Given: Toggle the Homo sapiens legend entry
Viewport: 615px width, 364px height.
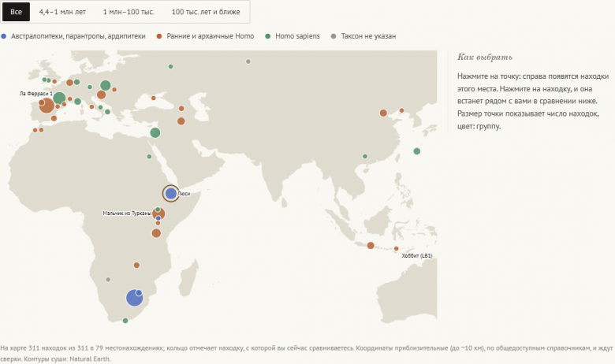Looking at the screenshot, I should click(x=293, y=36).
